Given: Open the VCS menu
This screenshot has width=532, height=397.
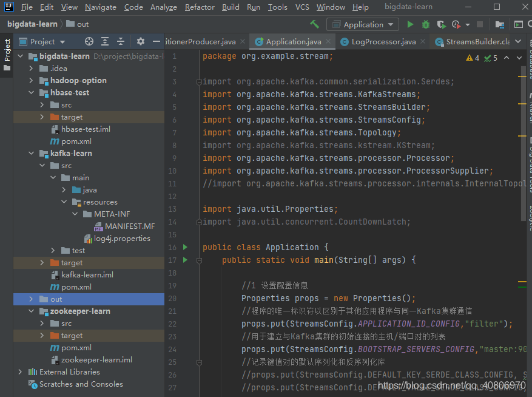Looking at the screenshot, I should coord(302,7).
